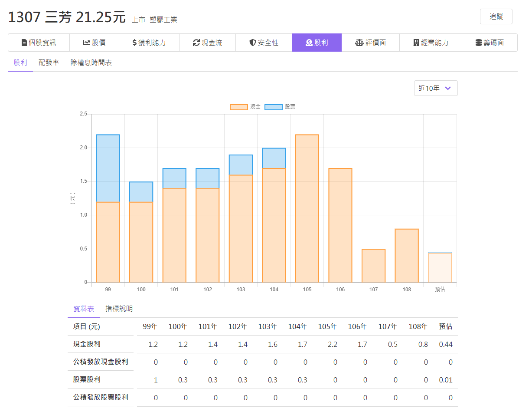Click the 追蹤 follow button
The width and height of the screenshot is (532, 415).
click(496, 16)
